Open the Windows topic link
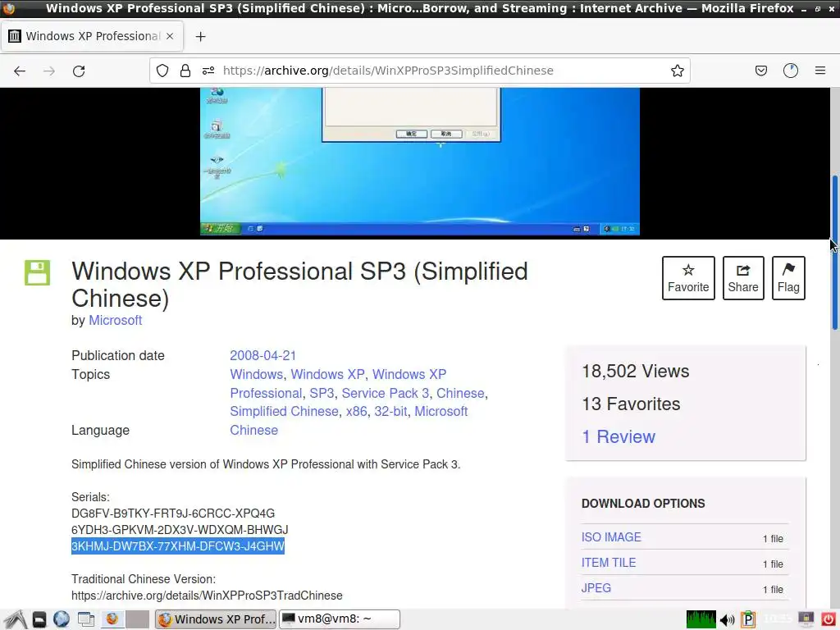This screenshot has width=840, height=630. point(256,374)
